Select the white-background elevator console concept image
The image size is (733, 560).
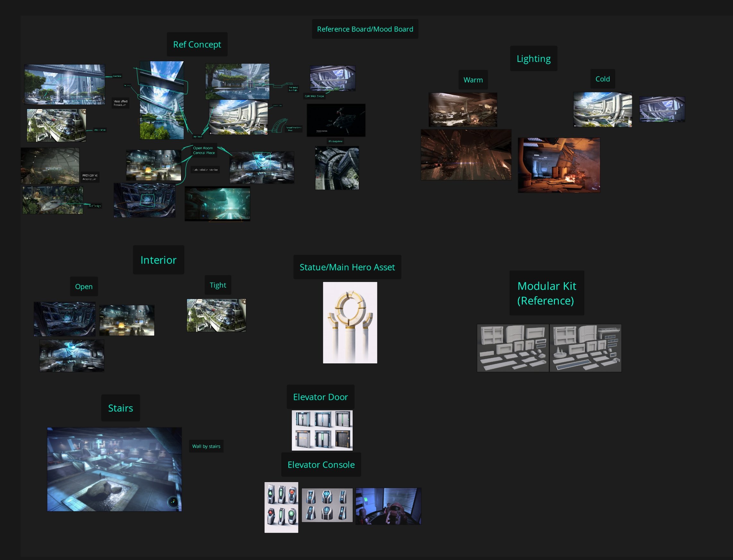(281, 507)
